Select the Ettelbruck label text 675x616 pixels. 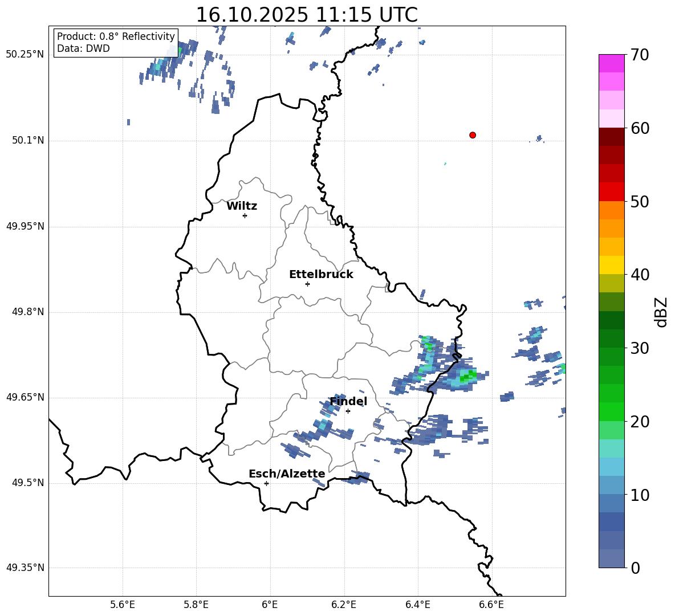pyautogui.click(x=321, y=275)
